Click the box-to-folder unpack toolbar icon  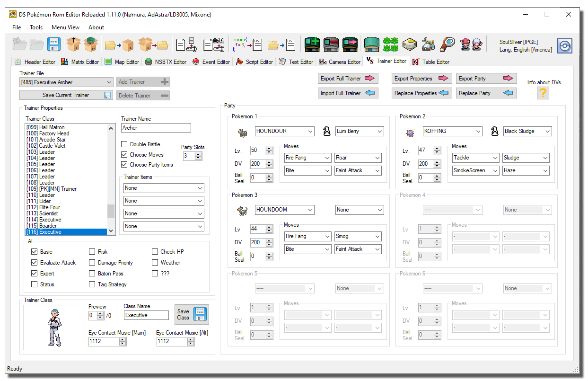click(x=154, y=45)
